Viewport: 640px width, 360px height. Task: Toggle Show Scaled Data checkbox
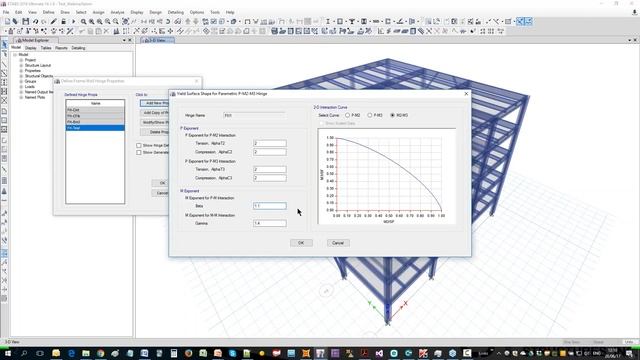tap(321, 123)
